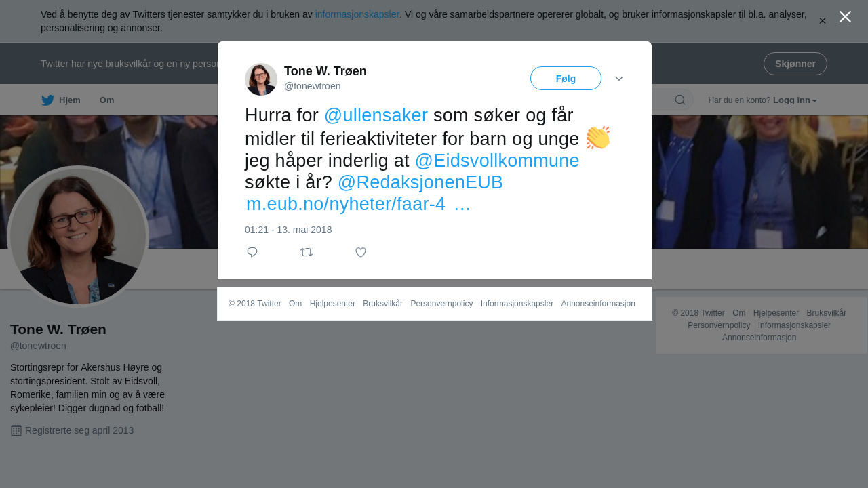This screenshot has height=488, width=868.
Task: Expand tweet options chevron menu
Action: pyautogui.click(x=619, y=79)
